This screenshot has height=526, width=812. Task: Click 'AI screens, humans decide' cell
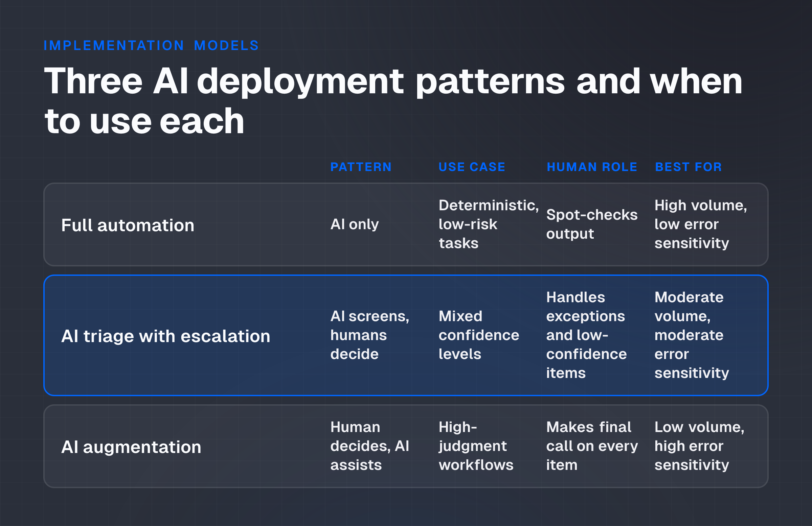370,335
